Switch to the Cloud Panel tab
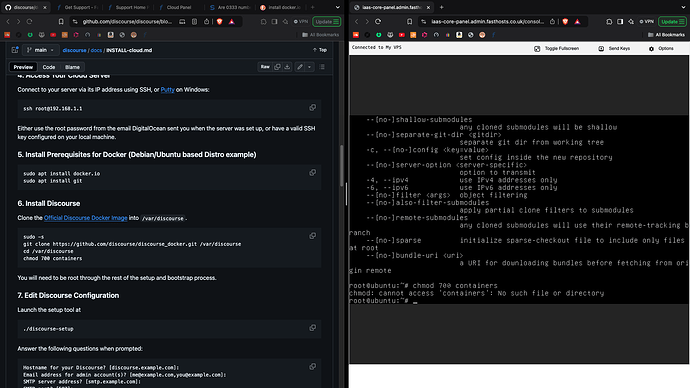The width and height of the screenshot is (690, 388). click(x=179, y=7)
